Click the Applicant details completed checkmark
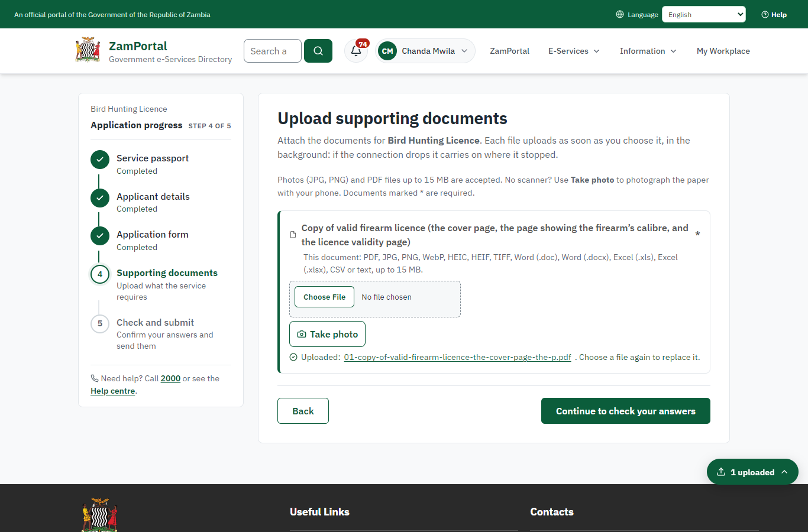Viewport: 808px width, 532px height. (100, 198)
